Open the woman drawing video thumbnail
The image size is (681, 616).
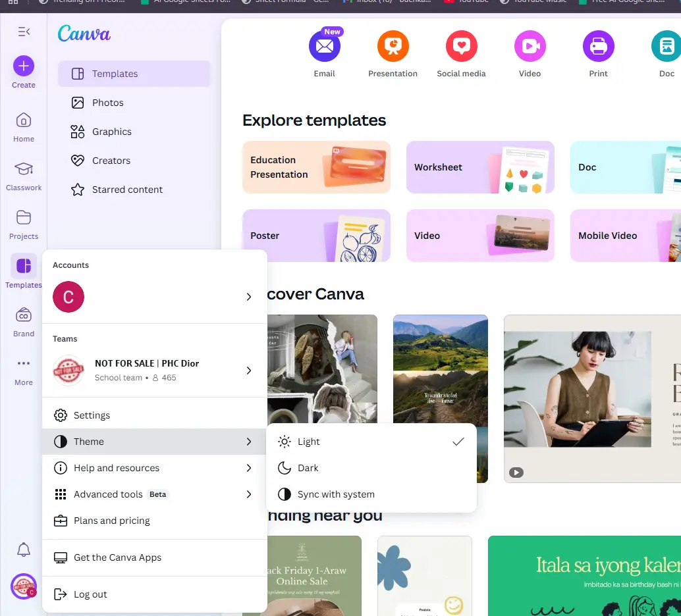click(592, 399)
